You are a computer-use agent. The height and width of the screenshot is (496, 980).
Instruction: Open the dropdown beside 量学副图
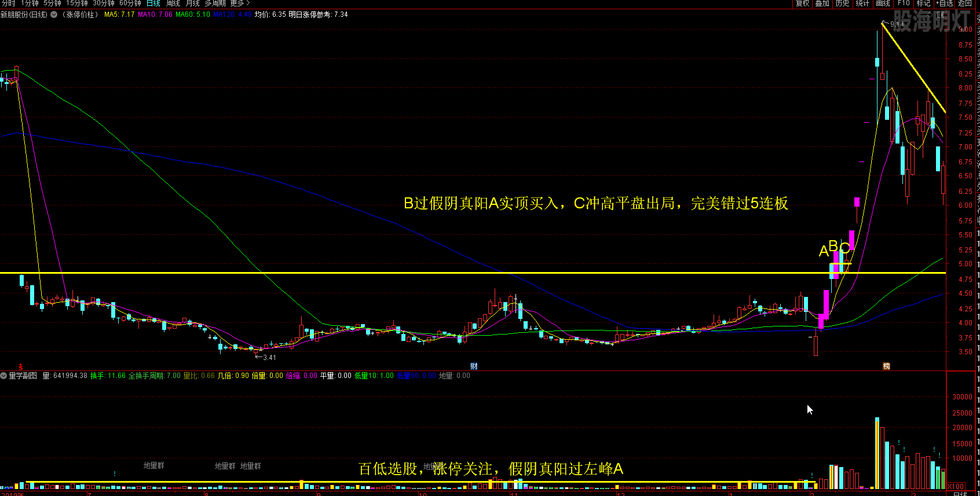pos(3,376)
